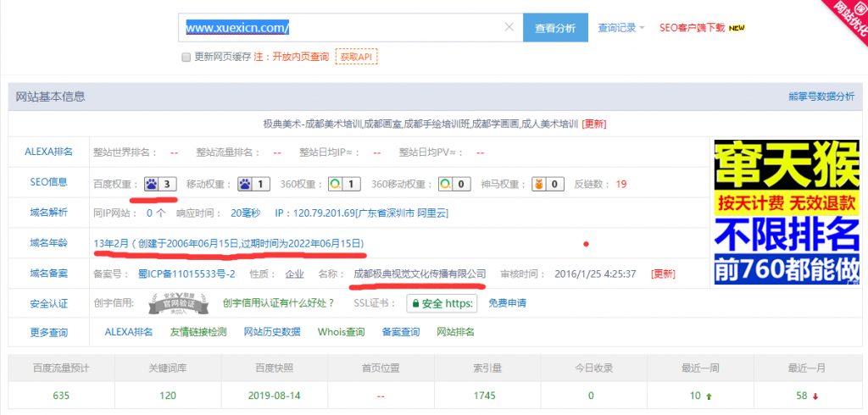Click the Baidu traffic estimate 635
Viewport: 868px width, 415px height.
click(x=61, y=396)
